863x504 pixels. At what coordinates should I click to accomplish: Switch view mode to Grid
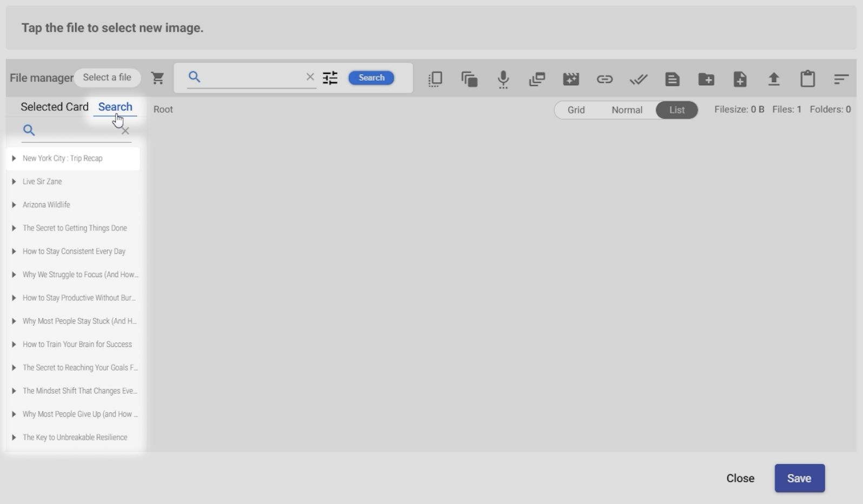pos(576,110)
